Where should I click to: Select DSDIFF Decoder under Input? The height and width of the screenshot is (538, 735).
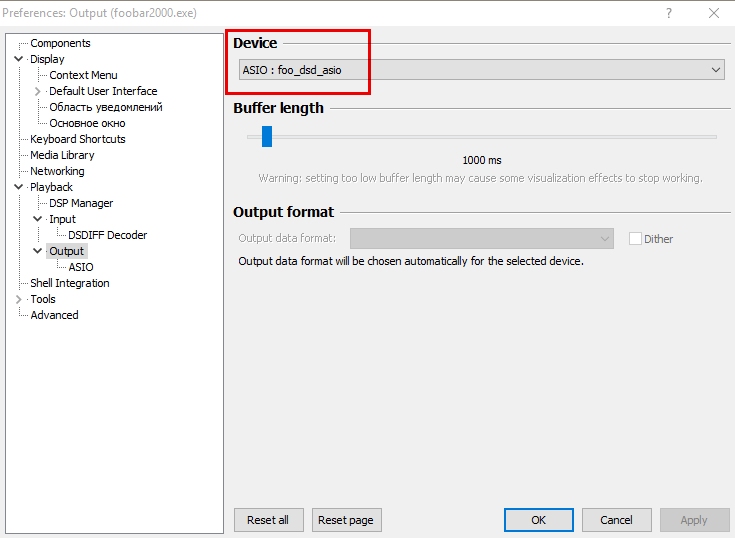pos(107,235)
